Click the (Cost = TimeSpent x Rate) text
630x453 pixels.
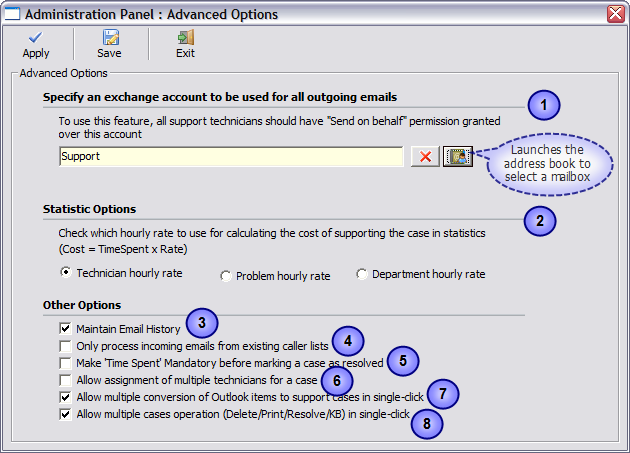pyautogui.click(x=123, y=249)
